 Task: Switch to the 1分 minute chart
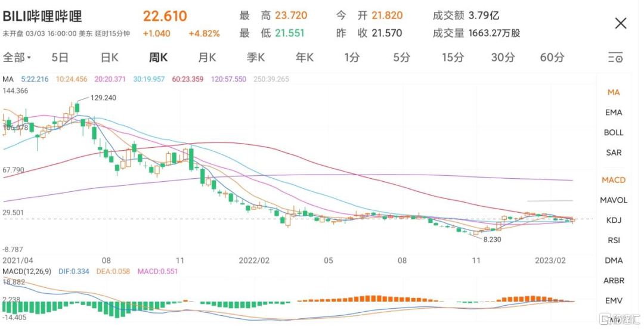tap(352, 57)
